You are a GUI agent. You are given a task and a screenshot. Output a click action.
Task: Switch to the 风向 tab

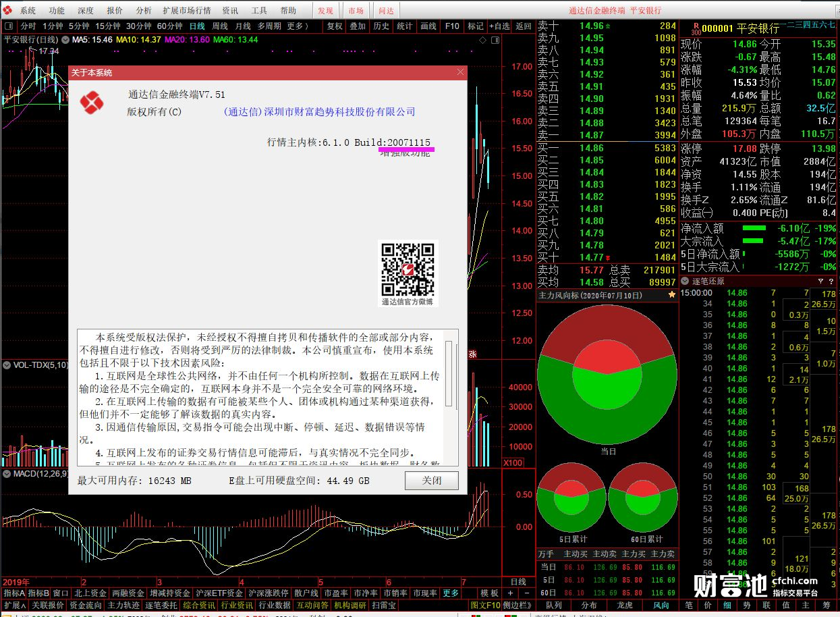[661, 606]
